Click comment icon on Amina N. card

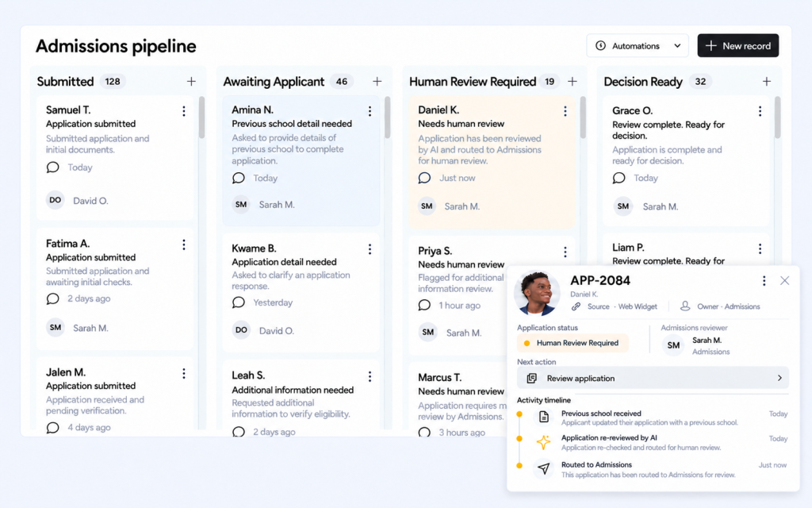coord(238,178)
